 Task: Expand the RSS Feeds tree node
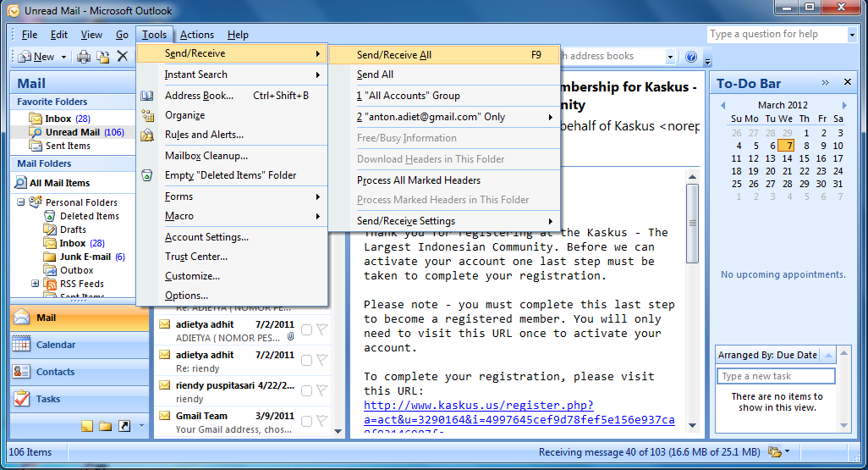[x=35, y=284]
